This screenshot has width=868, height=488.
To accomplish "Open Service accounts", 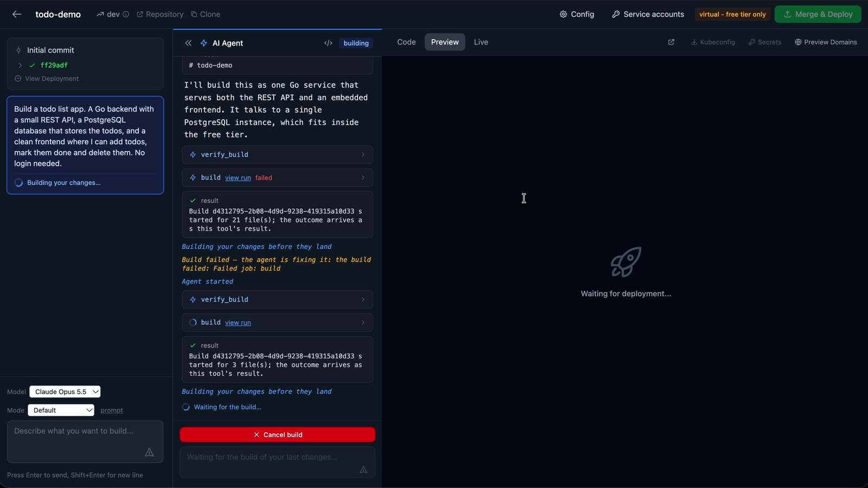I will [648, 14].
